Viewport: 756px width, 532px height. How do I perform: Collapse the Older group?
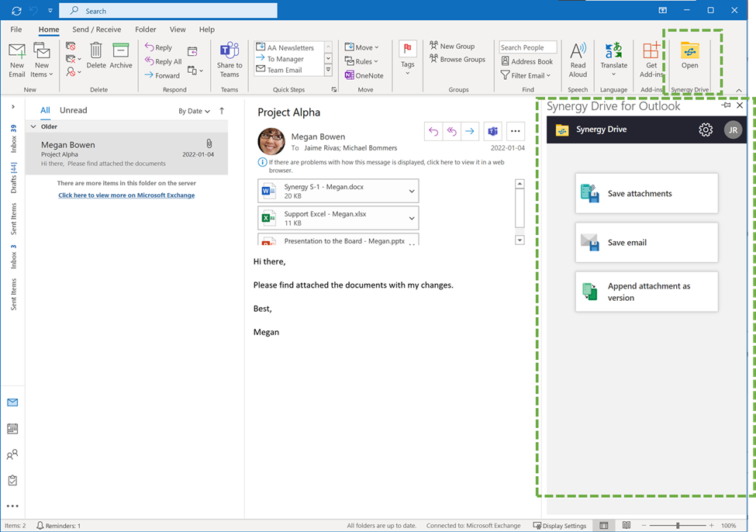(x=33, y=126)
